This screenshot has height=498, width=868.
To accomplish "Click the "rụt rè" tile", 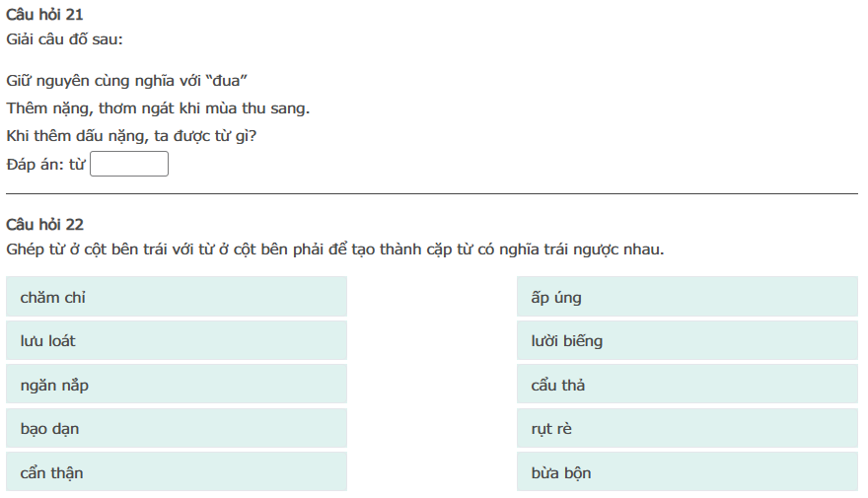I will (x=687, y=429).
